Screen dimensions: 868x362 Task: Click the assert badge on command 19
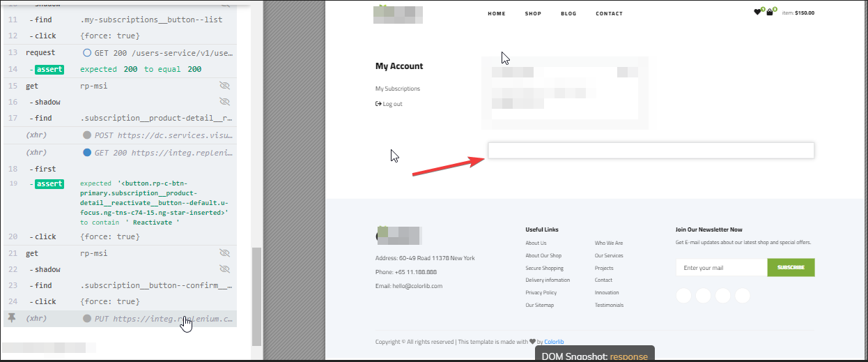point(49,184)
